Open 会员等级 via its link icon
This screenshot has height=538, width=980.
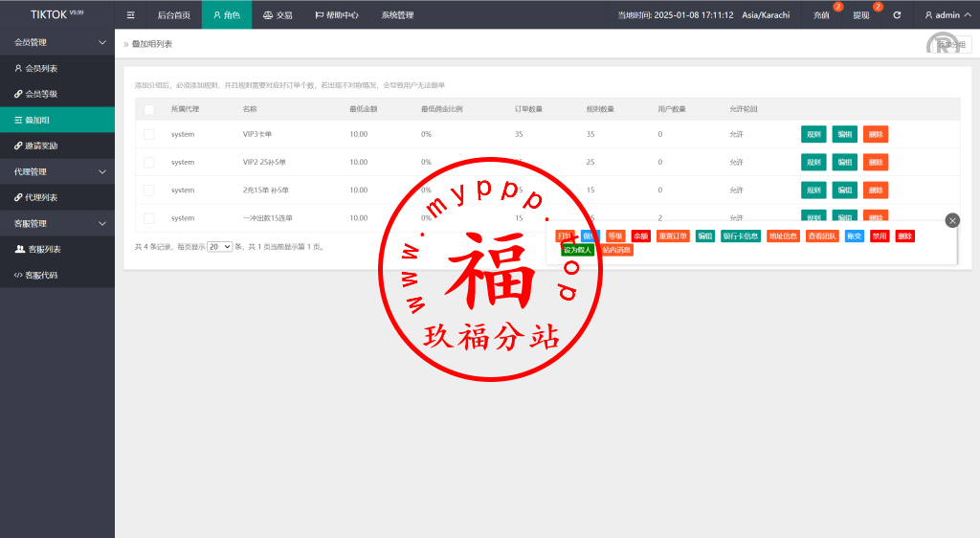18,94
